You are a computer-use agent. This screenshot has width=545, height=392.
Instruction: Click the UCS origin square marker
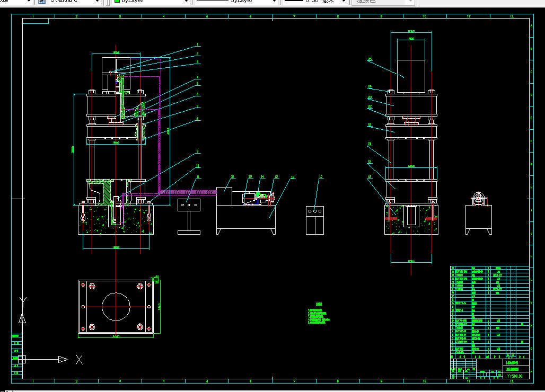coord(22,359)
